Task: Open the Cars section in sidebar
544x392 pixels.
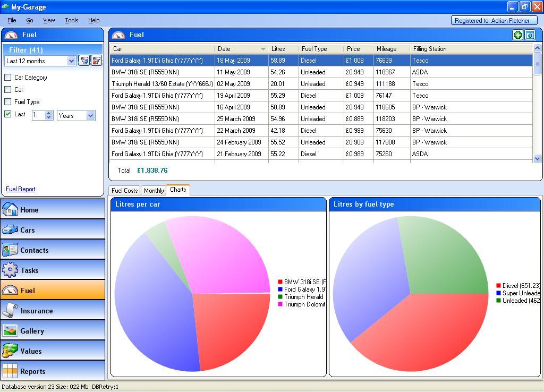Action: [53, 230]
